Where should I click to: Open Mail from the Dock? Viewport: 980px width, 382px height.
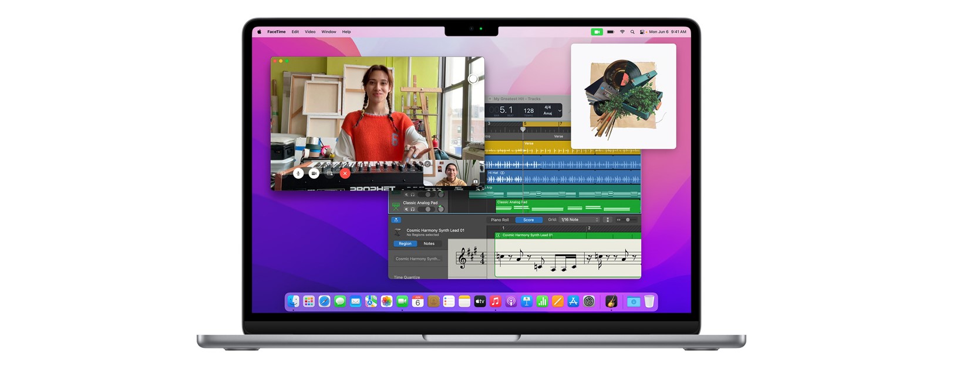point(355,301)
